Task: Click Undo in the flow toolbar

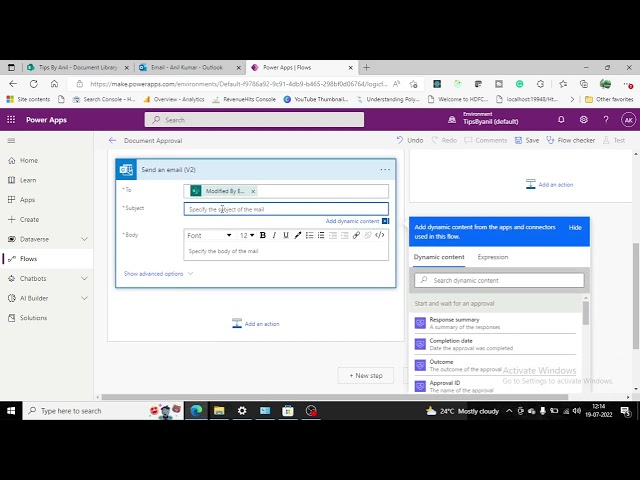Action: (410, 140)
